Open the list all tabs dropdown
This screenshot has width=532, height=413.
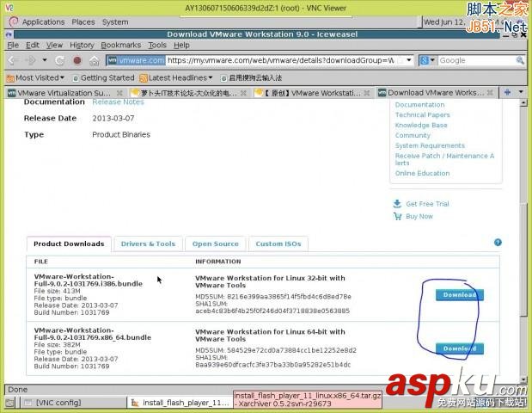[521, 92]
